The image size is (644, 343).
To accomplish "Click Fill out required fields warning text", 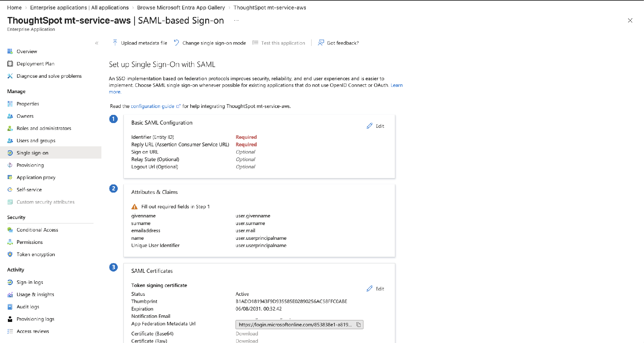I will 175,206.
